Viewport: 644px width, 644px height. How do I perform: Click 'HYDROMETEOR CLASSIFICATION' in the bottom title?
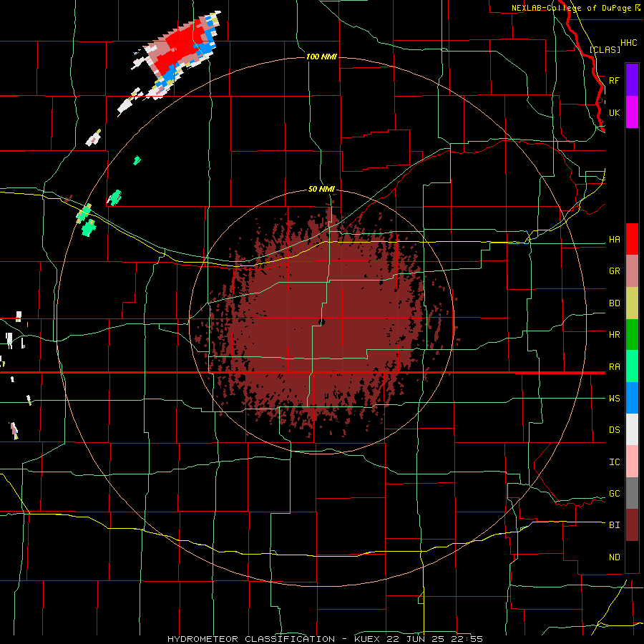click(x=251, y=639)
